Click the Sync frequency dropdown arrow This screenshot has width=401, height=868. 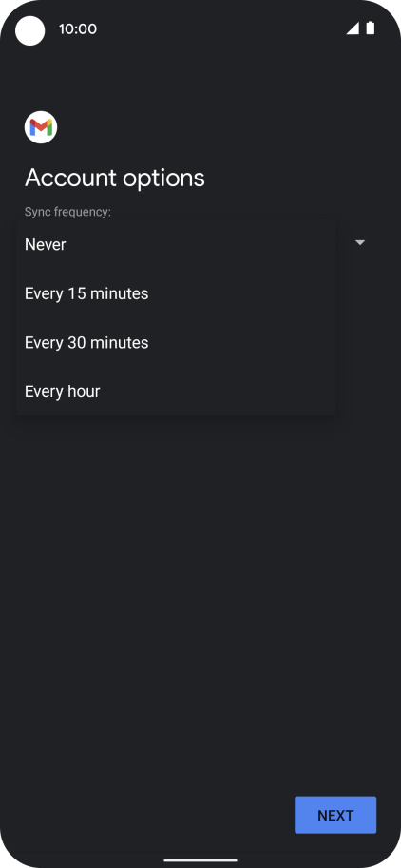(x=360, y=242)
